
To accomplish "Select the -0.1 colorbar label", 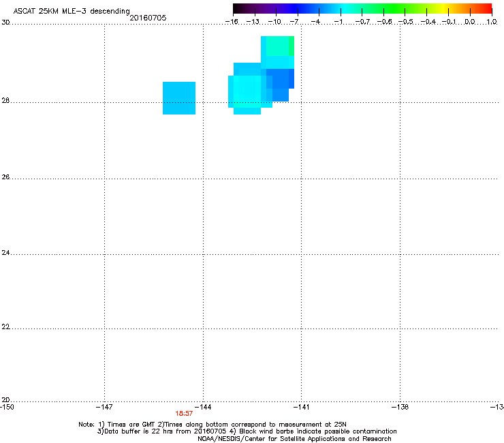I will point(449,22).
